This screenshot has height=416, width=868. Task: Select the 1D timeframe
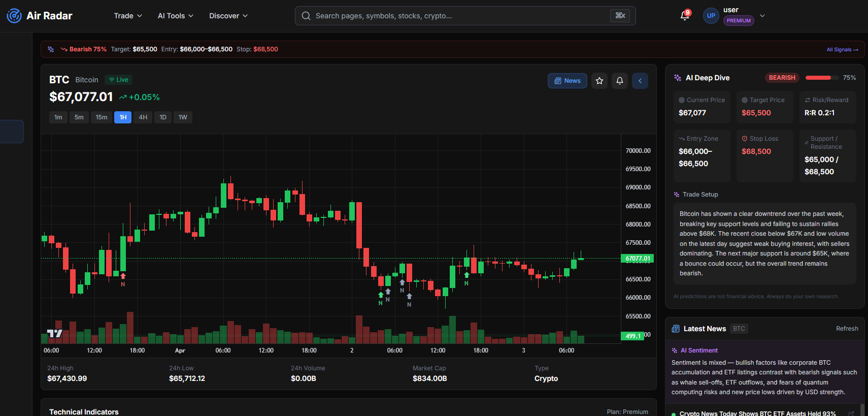(x=163, y=117)
